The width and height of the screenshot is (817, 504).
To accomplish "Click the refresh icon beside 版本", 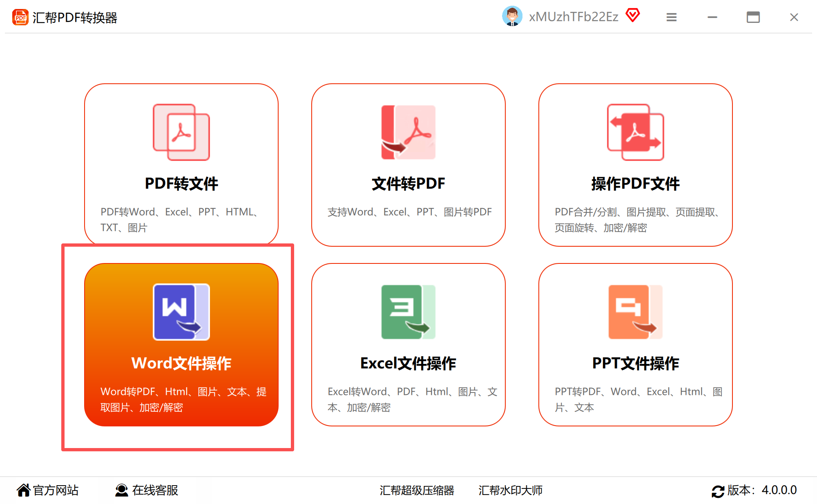I will tap(718, 491).
